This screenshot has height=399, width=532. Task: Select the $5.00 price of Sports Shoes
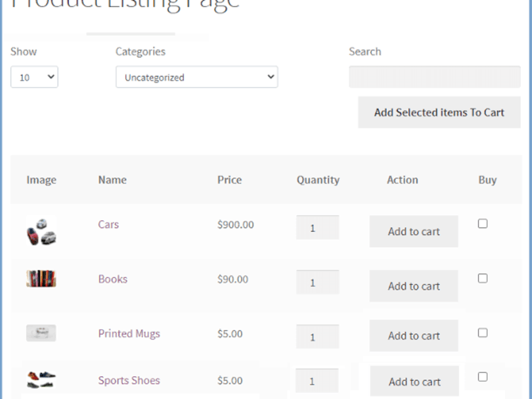230,381
